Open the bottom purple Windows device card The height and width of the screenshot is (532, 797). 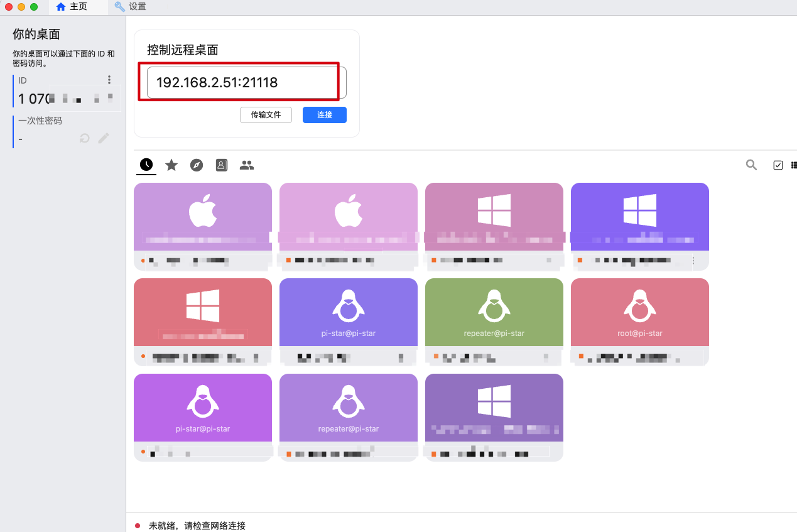494,418
